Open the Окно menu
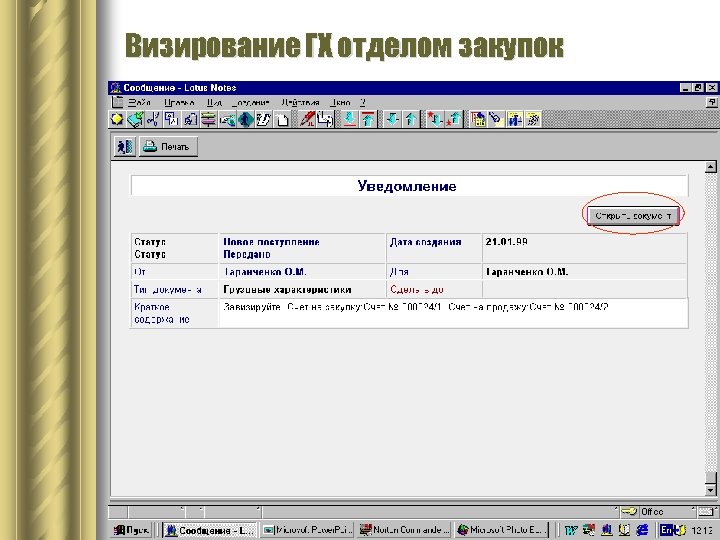720x540 pixels. [340, 102]
